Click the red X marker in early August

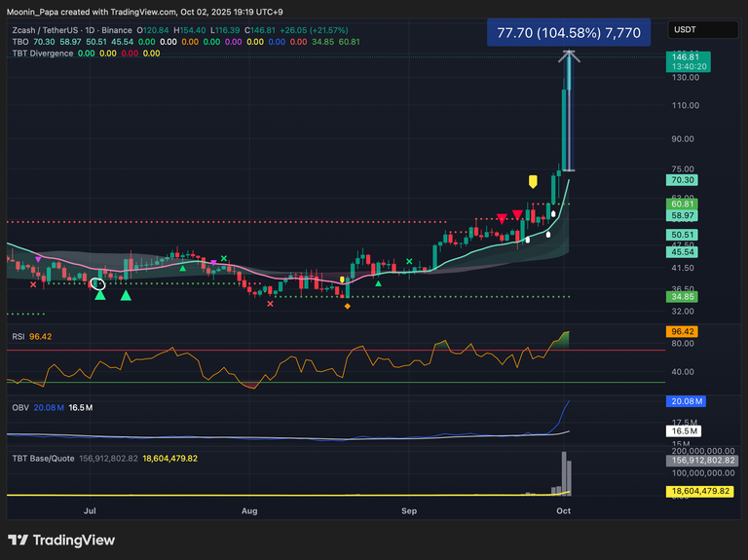pyautogui.click(x=270, y=303)
